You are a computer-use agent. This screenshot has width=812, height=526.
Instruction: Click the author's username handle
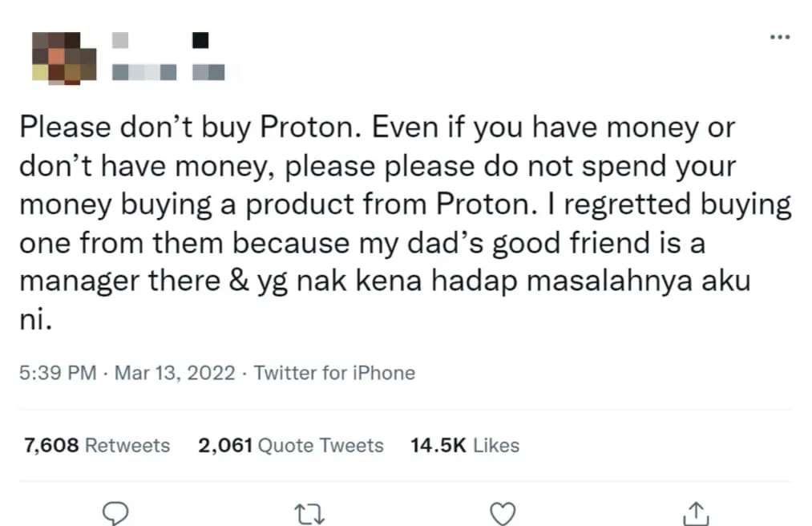tap(152, 72)
